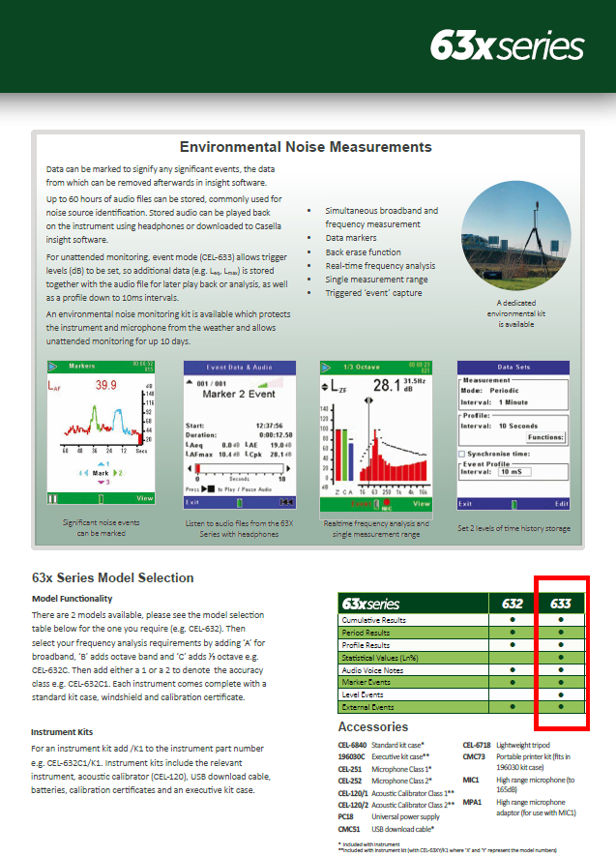
Task: Click the up-down arrows beside LZF
Action: [325, 387]
